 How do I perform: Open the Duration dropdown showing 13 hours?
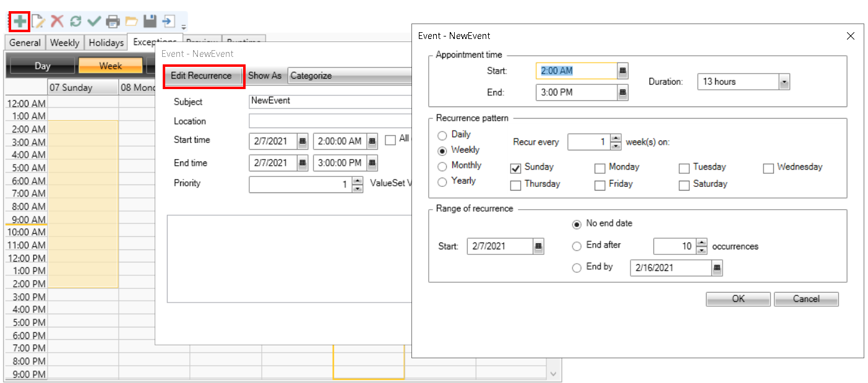784,82
